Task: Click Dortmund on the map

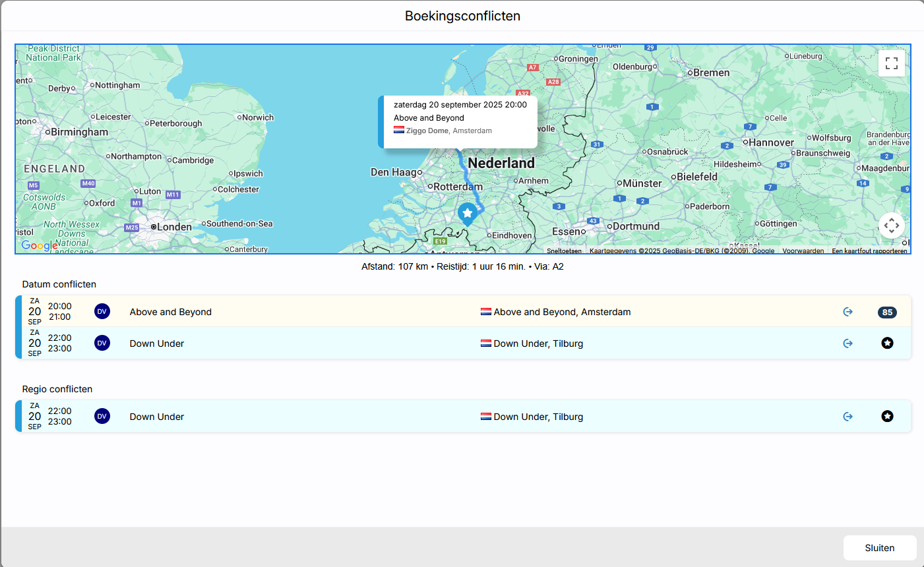Action: pyautogui.click(x=636, y=226)
